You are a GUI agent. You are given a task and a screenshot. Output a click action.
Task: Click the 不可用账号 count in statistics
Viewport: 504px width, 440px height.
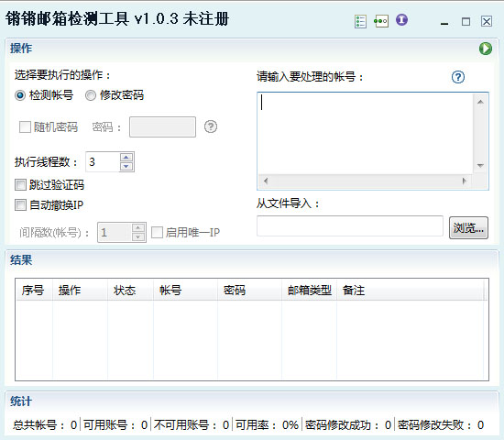click(192, 425)
